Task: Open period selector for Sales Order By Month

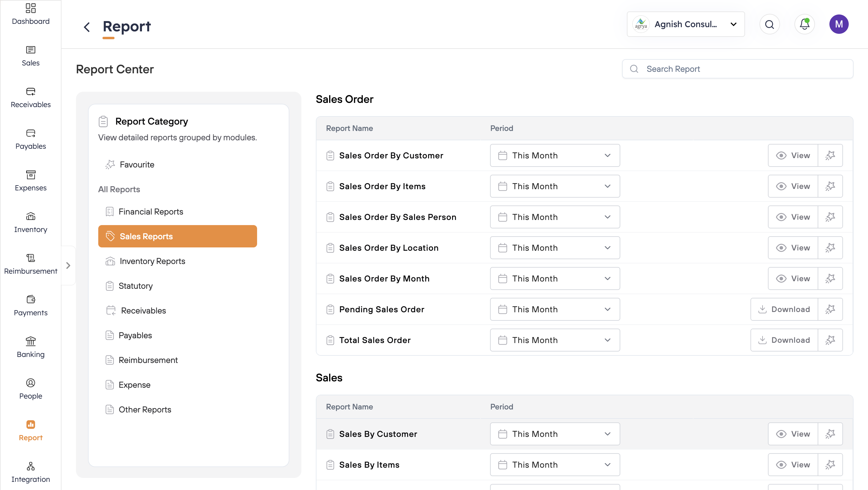Action: click(555, 278)
